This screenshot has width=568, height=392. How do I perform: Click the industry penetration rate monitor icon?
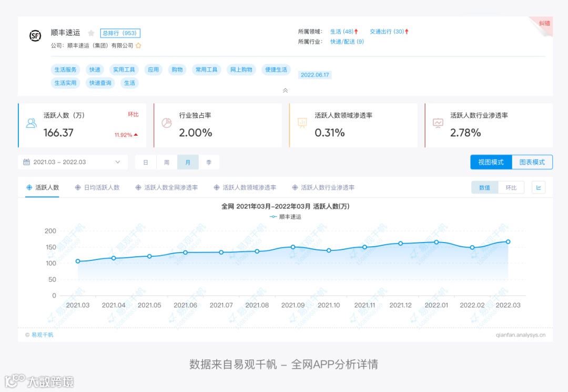pyautogui.click(x=438, y=123)
